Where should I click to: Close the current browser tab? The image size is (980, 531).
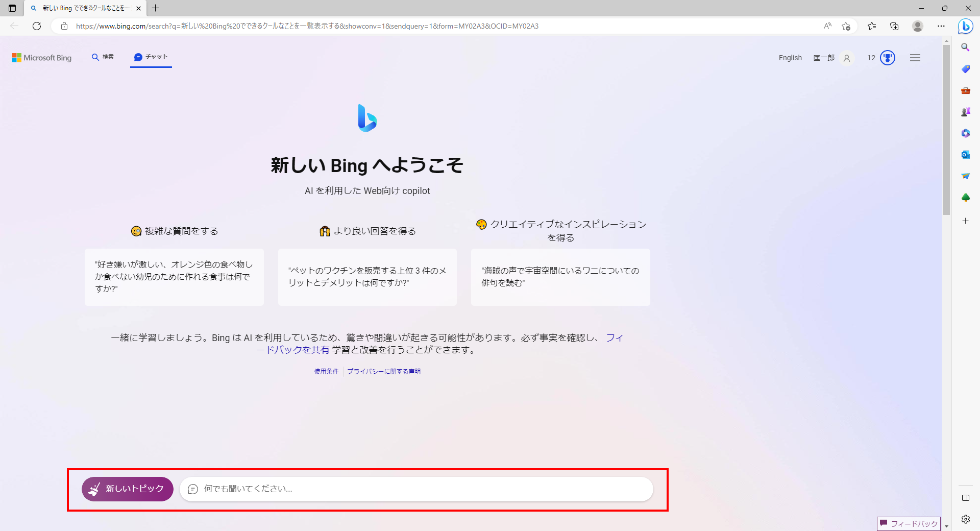138,8
